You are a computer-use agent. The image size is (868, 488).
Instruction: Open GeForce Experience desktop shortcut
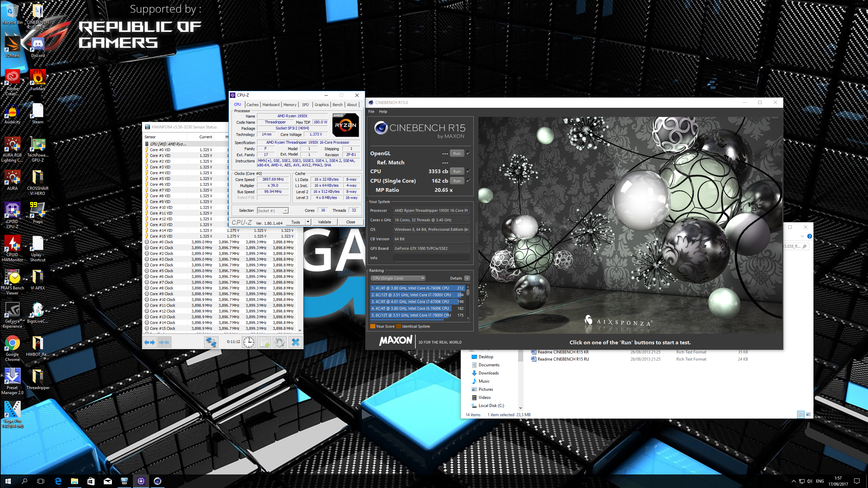[x=13, y=315]
